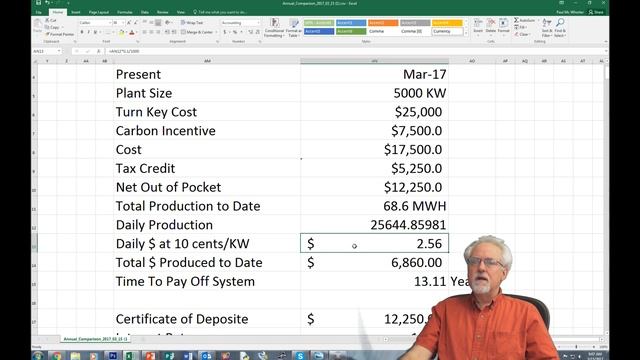Viewport: 640px width, 360px height.
Task: Open the File tab
Action: 38,12
